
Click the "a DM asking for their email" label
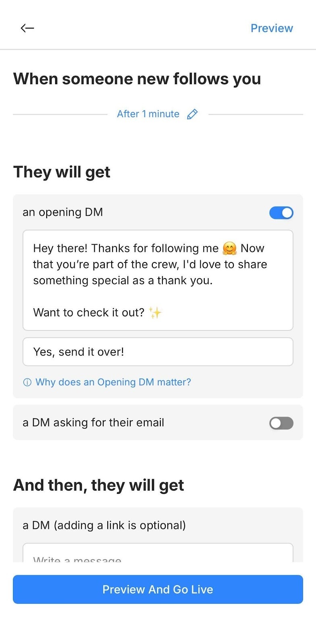pyautogui.click(x=94, y=423)
